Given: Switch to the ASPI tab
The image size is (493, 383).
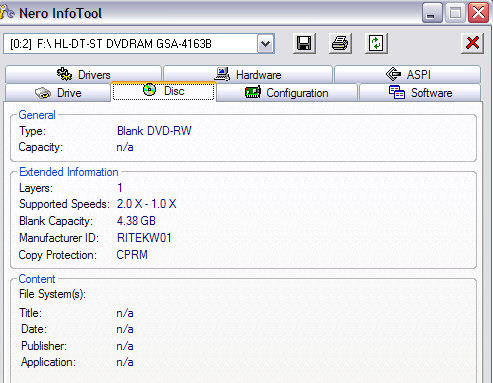Looking at the screenshot, I should click(x=408, y=74).
